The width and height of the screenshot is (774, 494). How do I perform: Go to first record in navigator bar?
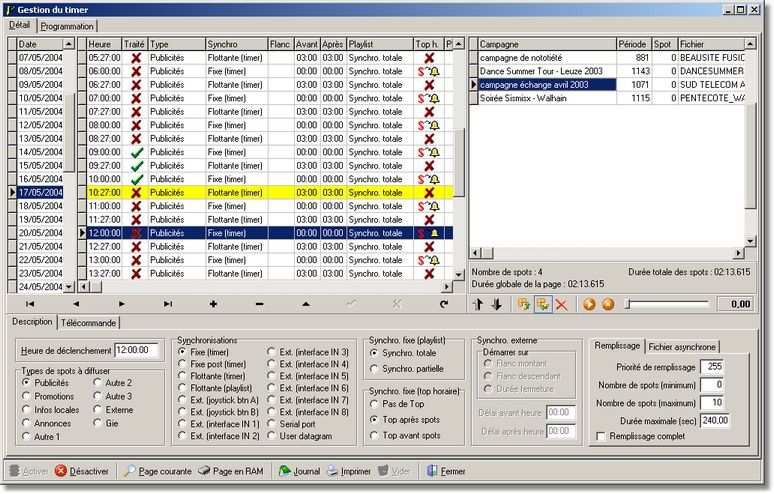(x=30, y=304)
